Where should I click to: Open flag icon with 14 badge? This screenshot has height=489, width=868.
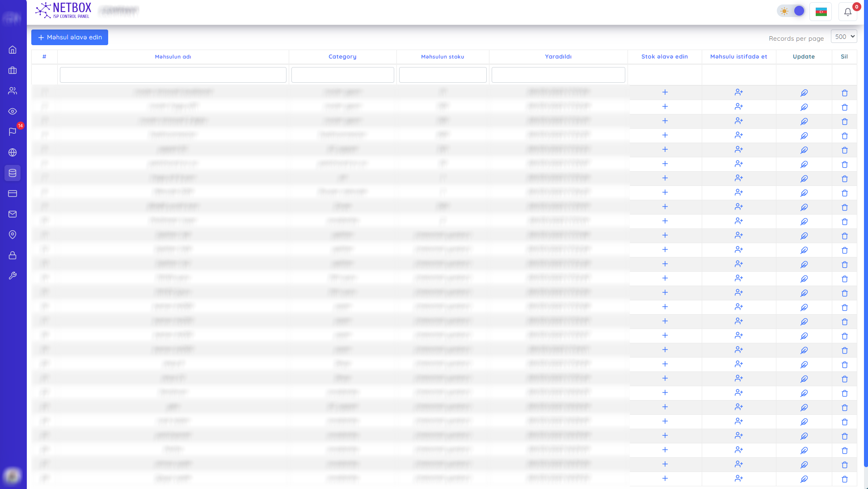click(13, 132)
